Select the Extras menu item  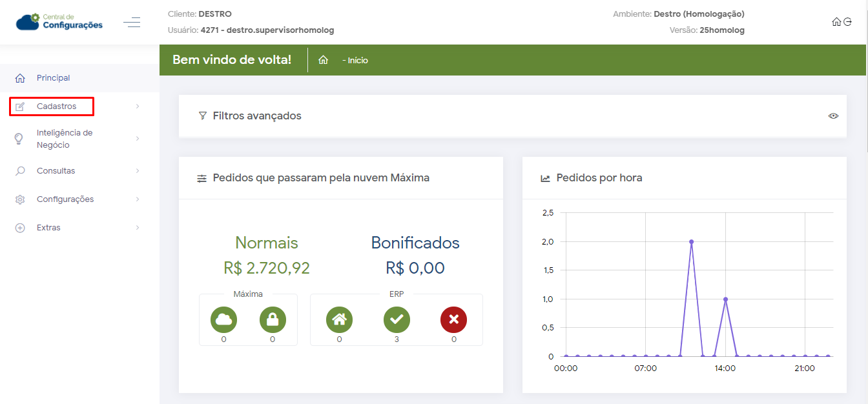click(x=48, y=228)
